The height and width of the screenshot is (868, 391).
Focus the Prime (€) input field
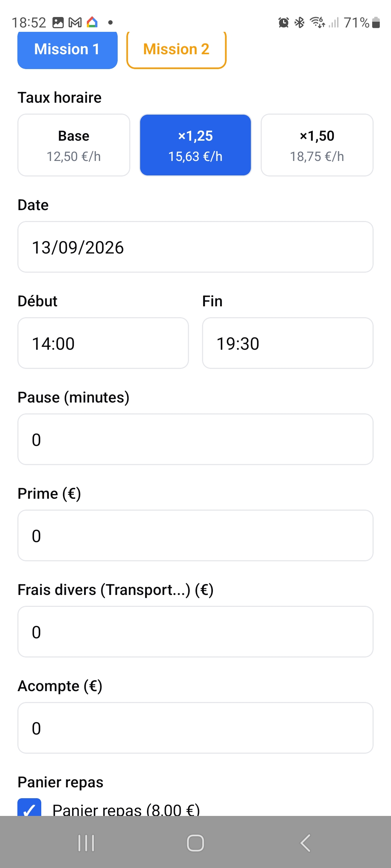pos(195,536)
